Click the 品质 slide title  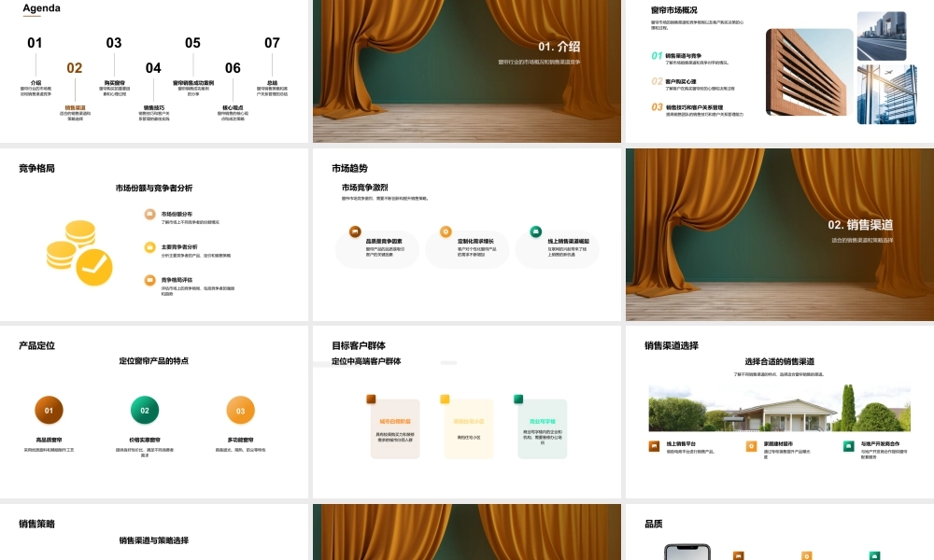click(654, 524)
